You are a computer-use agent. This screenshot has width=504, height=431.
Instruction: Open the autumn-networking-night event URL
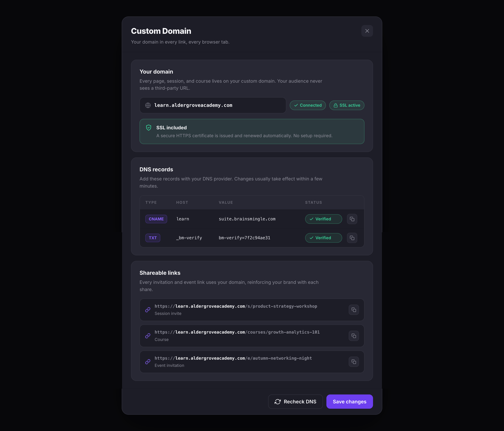click(233, 358)
